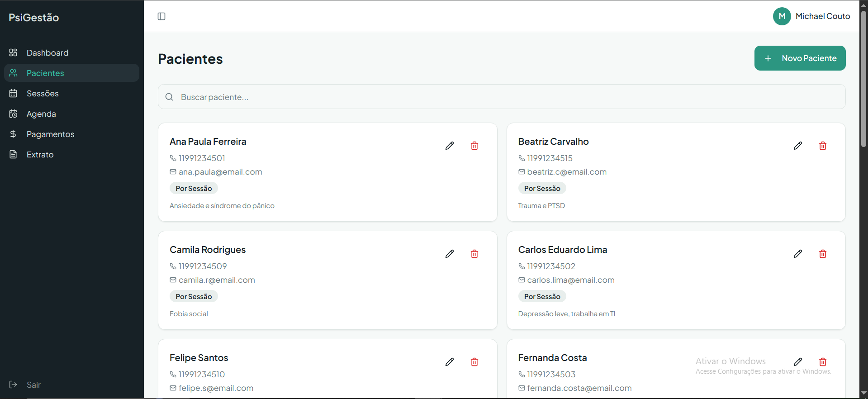The height and width of the screenshot is (399, 868).
Task: Click the Agenda calendar-clock icon
Action: [x=13, y=114]
